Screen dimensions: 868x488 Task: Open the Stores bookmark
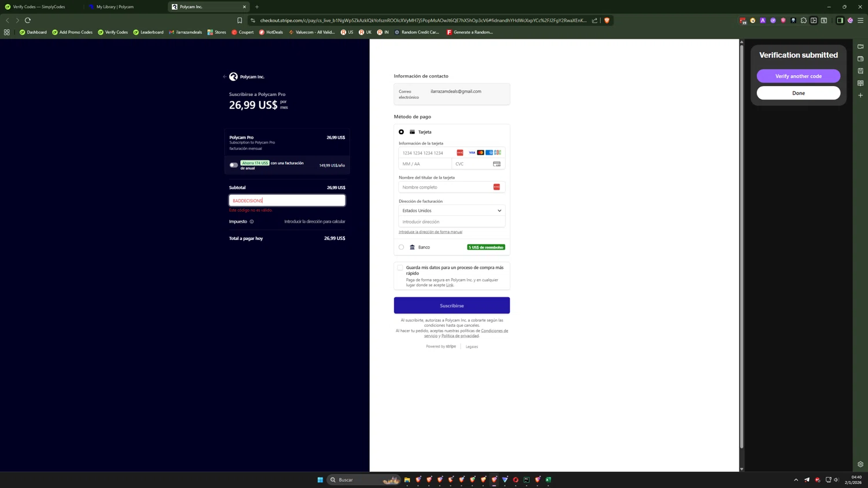pos(217,32)
